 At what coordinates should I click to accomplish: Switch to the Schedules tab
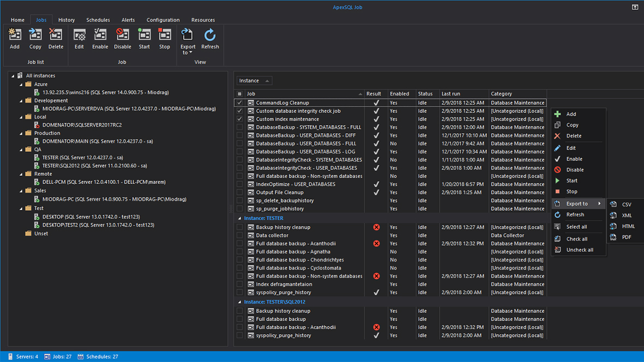(98, 20)
